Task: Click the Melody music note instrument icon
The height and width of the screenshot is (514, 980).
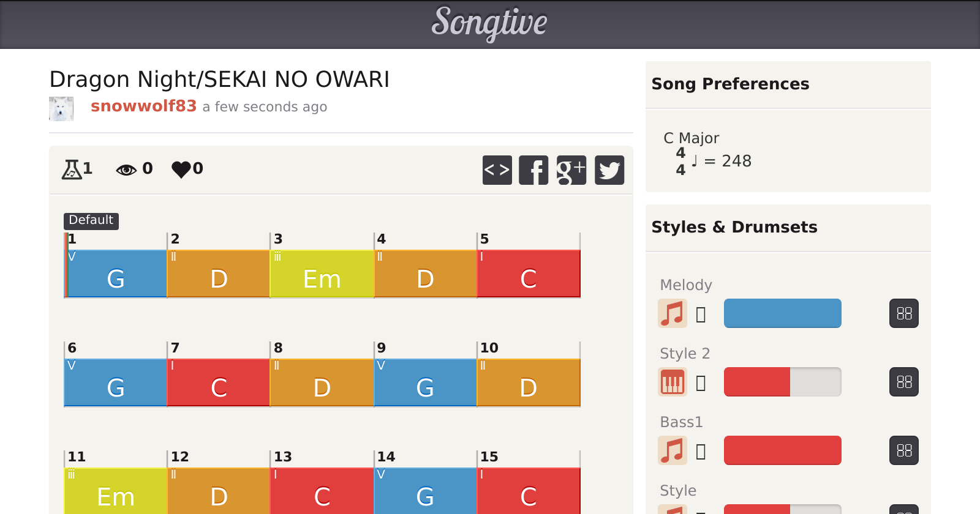Action: tap(673, 313)
